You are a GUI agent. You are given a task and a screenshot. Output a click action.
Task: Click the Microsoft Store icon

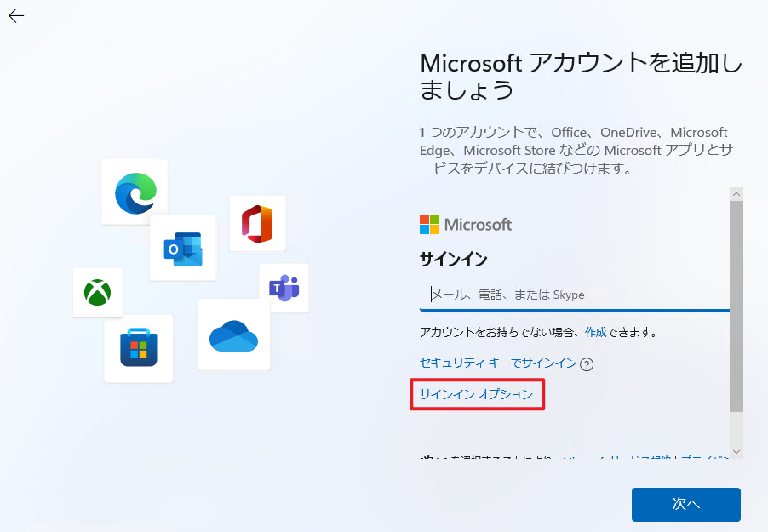[139, 347]
